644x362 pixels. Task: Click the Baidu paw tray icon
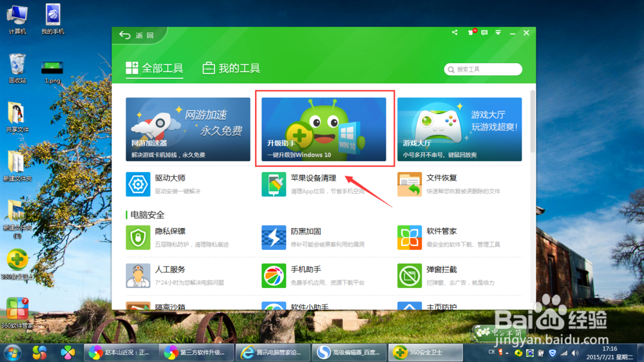pyautogui.click(x=529, y=353)
